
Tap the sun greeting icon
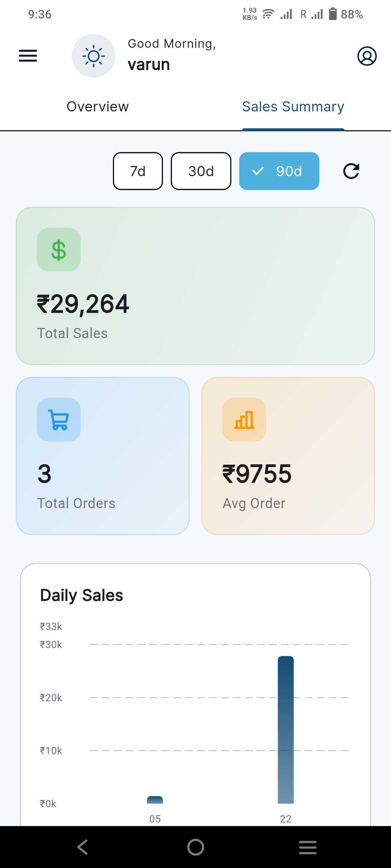[93, 56]
